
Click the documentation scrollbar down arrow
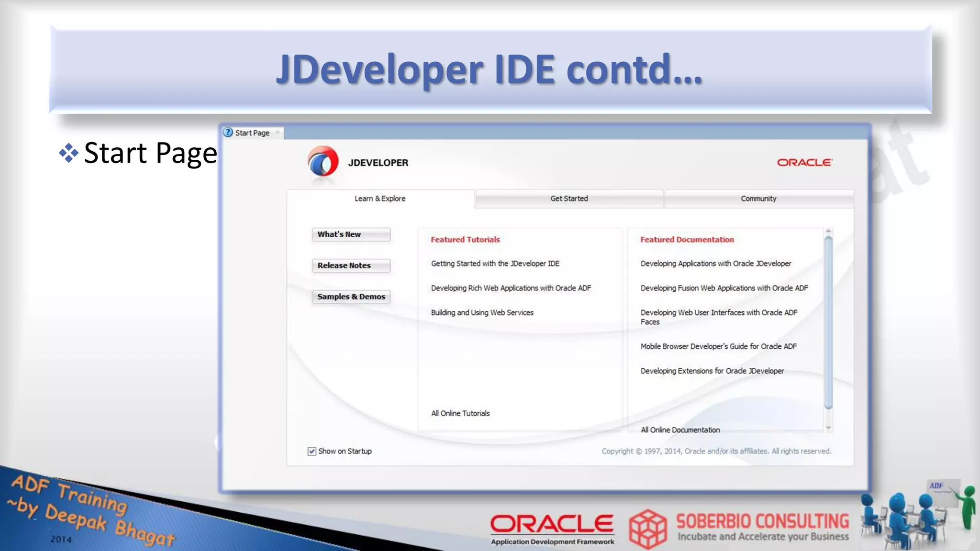click(828, 428)
